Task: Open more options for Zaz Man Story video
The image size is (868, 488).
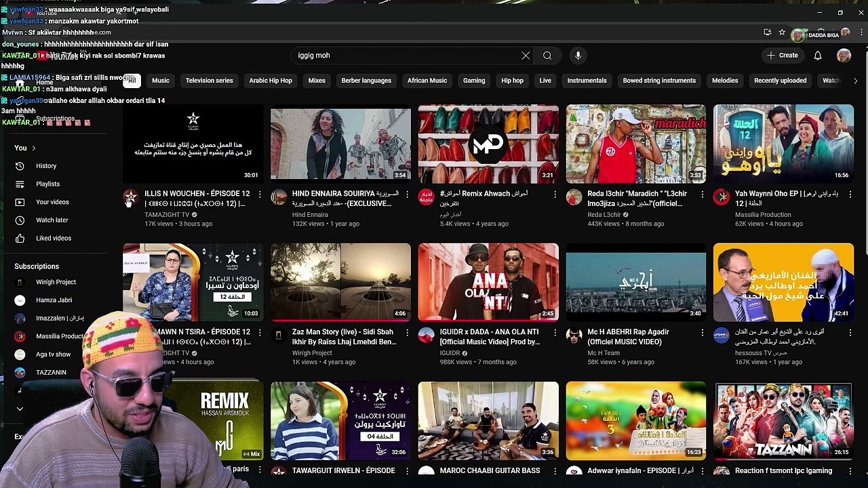Action: (407, 333)
